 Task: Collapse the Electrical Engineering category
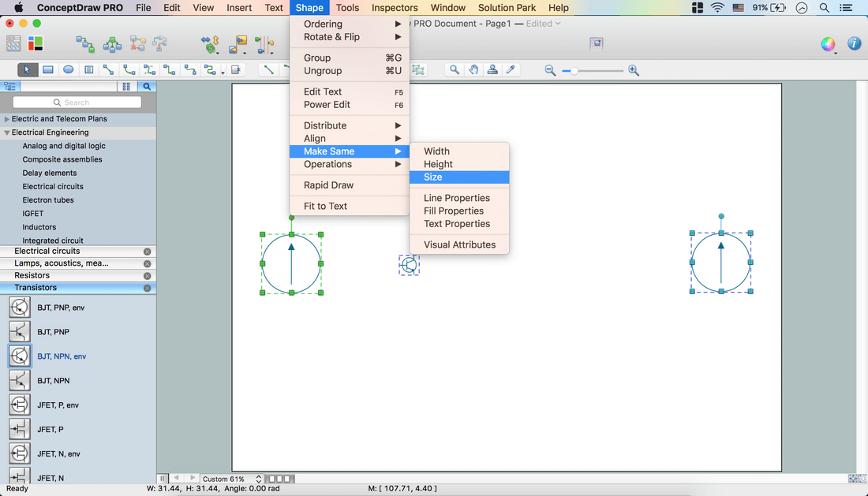coord(7,132)
